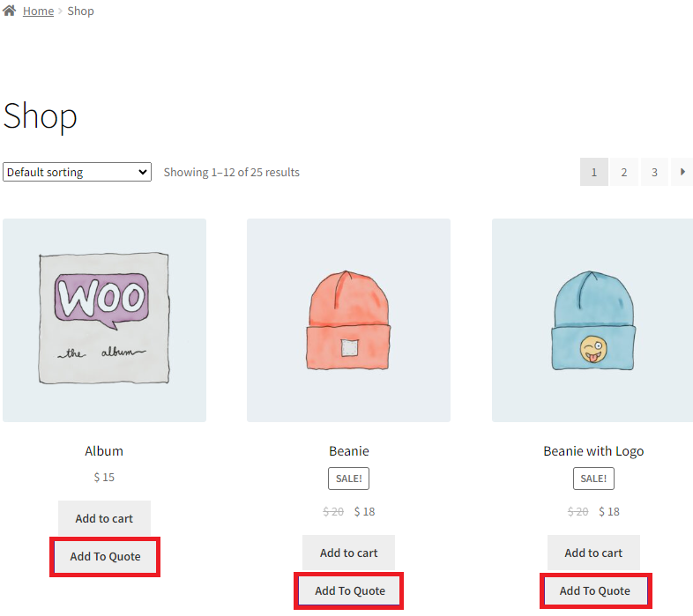Add the Album to cart
Viewport: 693px width, 616px height.
click(104, 518)
